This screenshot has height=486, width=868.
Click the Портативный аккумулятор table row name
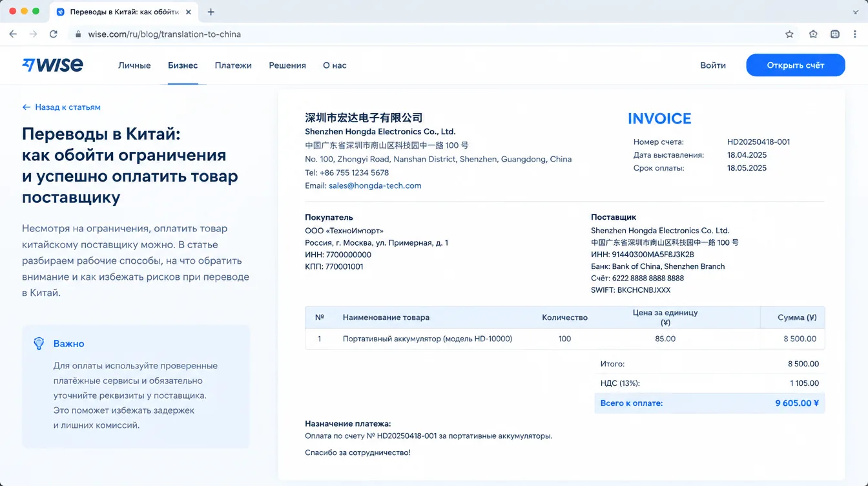click(428, 339)
